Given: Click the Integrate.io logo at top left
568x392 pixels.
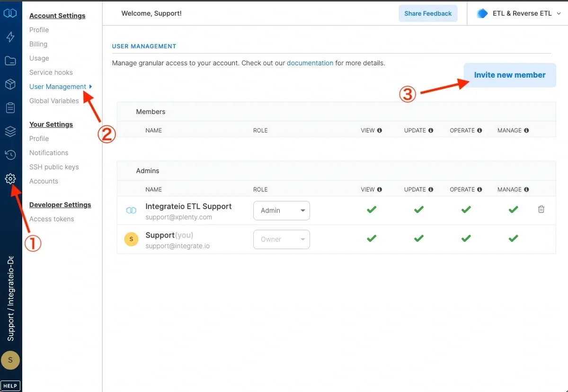Looking at the screenshot, I should [x=10, y=13].
